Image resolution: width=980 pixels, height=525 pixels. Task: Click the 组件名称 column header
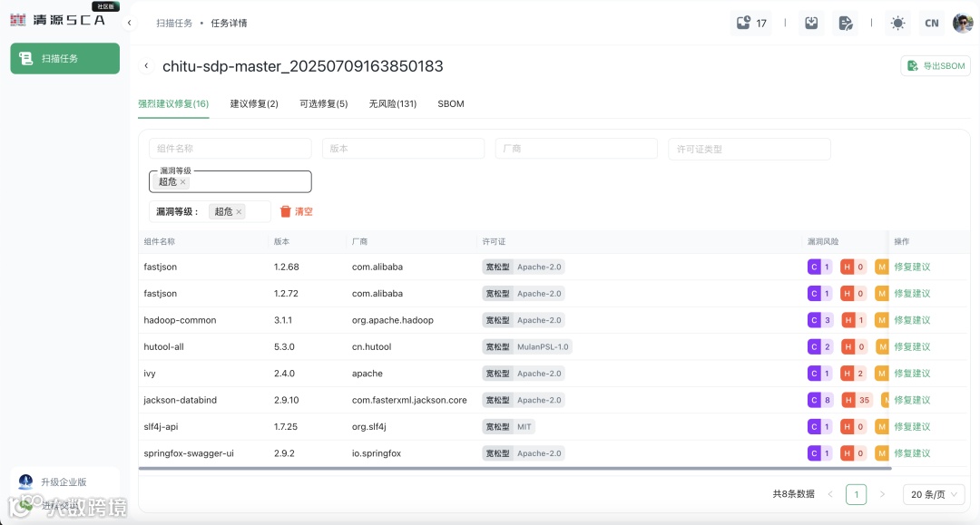[x=160, y=241]
